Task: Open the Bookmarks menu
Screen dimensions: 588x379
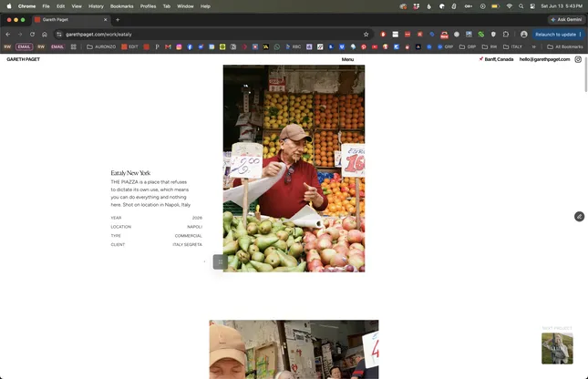Action: 122,6
